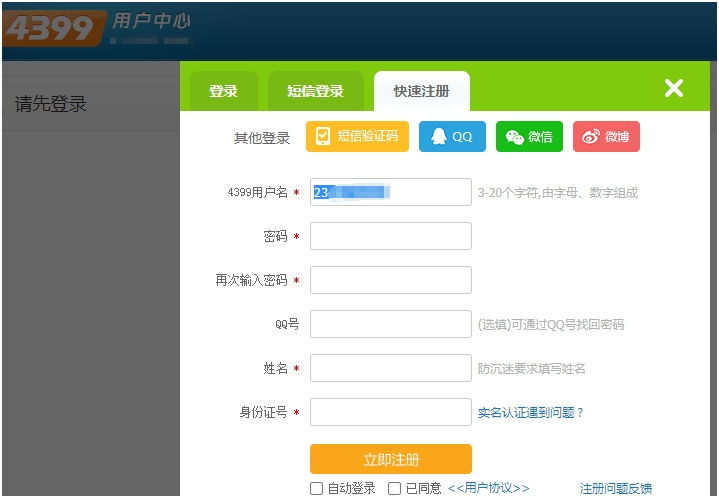The width and height of the screenshot is (719, 498).
Task: Select WeChat (微信) login button
Action: pos(529,137)
